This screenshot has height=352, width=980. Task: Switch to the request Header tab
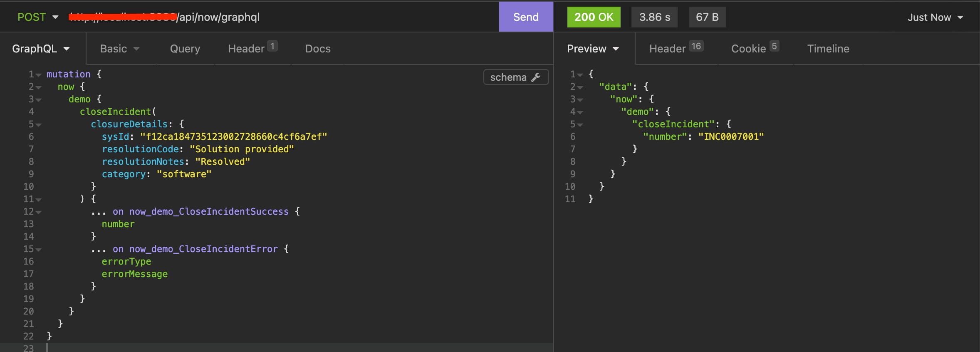[x=252, y=49]
